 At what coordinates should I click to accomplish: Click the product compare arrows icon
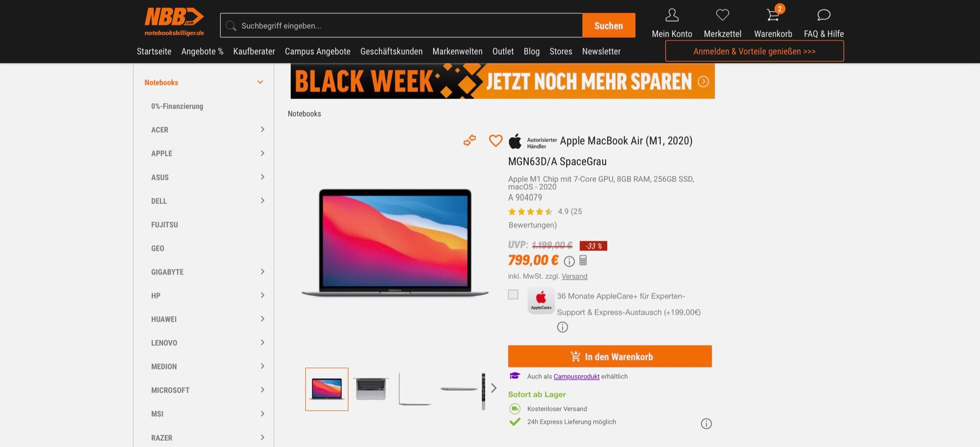[x=470, y=140]
